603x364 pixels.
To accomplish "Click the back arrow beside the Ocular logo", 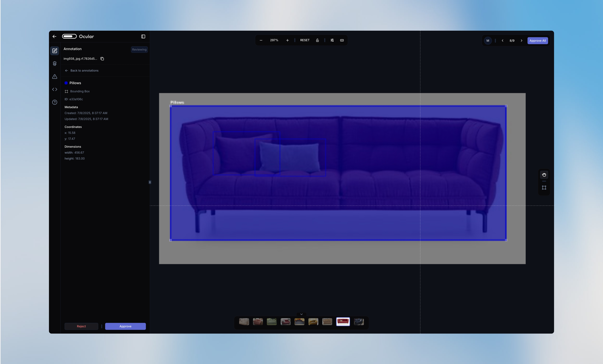I will click(54, 36).
